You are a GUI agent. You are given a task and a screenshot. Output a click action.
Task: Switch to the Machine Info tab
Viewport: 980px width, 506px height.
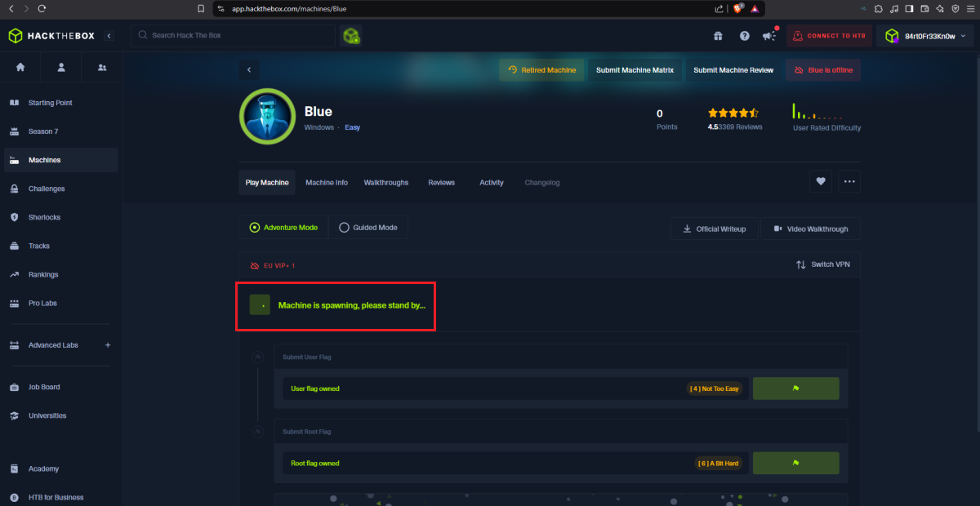(327, 183)
